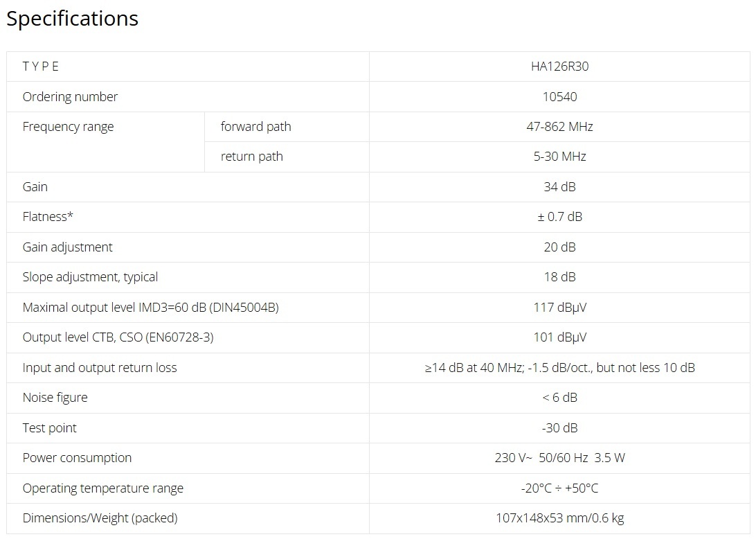
Task: Click the return loss specification text
Action: point(559,368)
